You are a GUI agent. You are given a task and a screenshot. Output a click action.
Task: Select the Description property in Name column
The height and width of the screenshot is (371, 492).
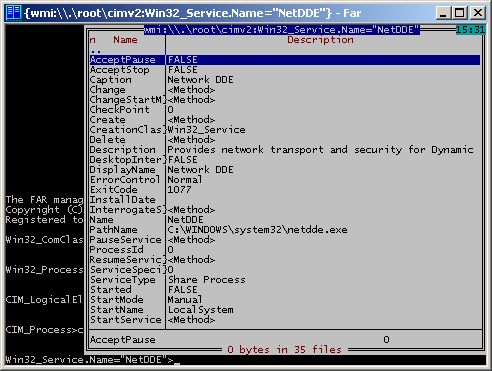point(123,150)
